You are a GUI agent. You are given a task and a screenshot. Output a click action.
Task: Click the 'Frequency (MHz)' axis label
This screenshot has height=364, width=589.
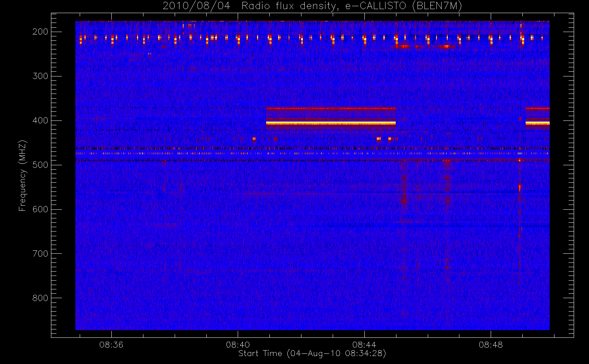pos(23,175)
